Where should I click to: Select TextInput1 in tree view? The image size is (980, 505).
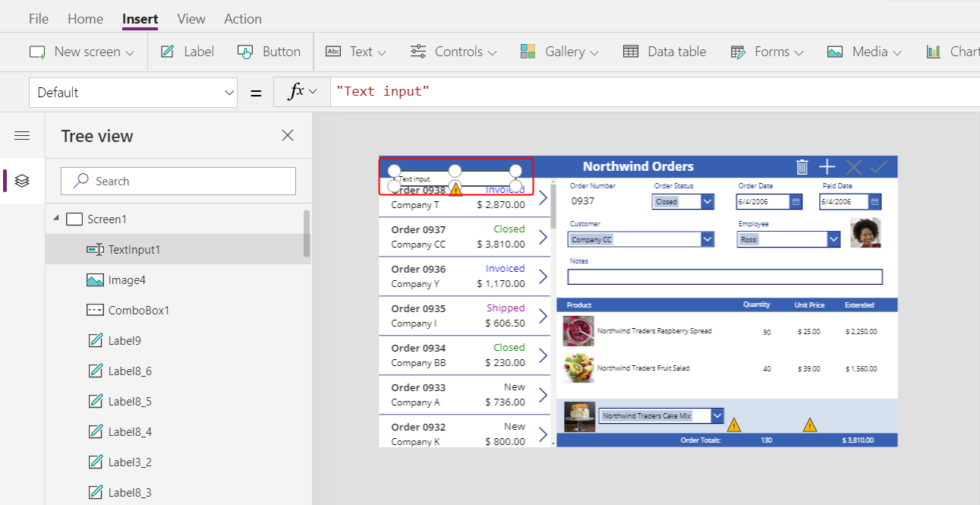tap(134, 250)
